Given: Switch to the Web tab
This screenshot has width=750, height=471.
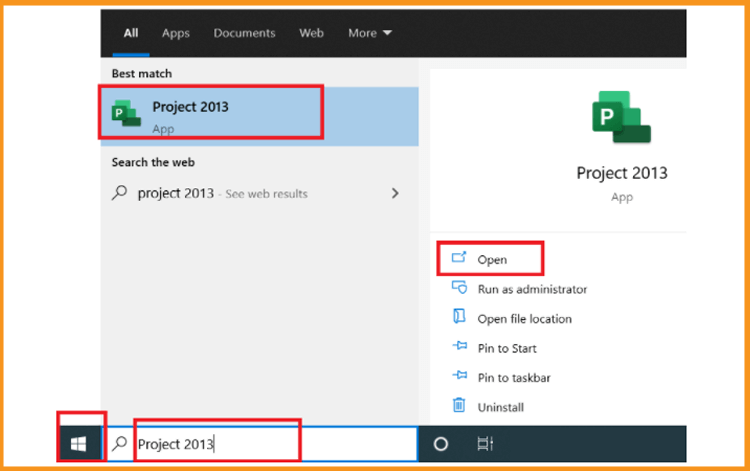Looking at the screenshot, I should point(311,33).
